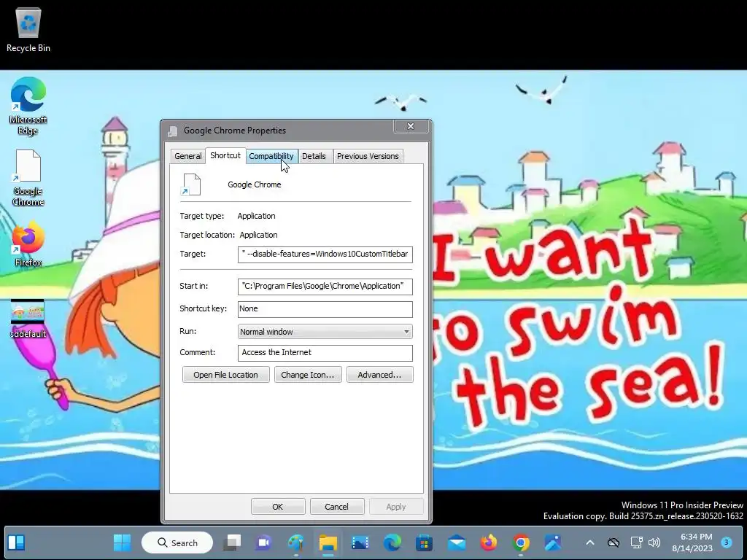Click the taskbar Search box
The width and height of the screenshot is (747, 560).
tap(177, 542)
